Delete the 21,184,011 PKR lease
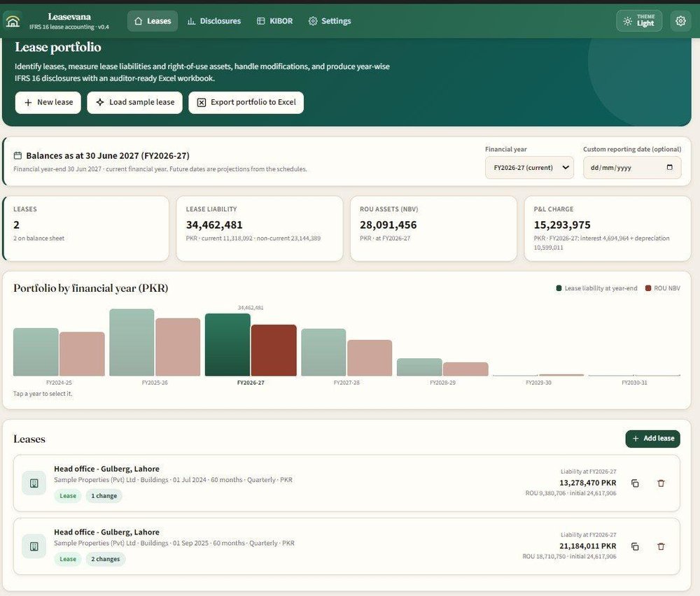 pyautogui.click(x=661, y=546)
